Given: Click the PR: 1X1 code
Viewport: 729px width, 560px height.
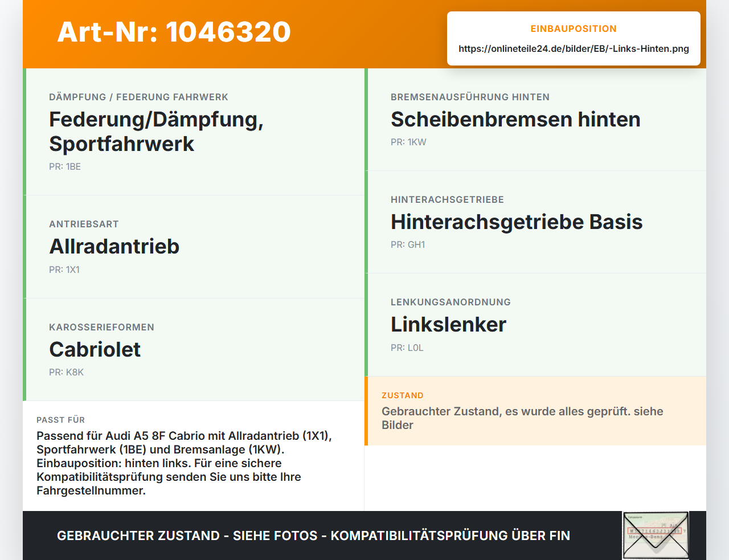Looking at the screenshot, I should click(64, 269).
